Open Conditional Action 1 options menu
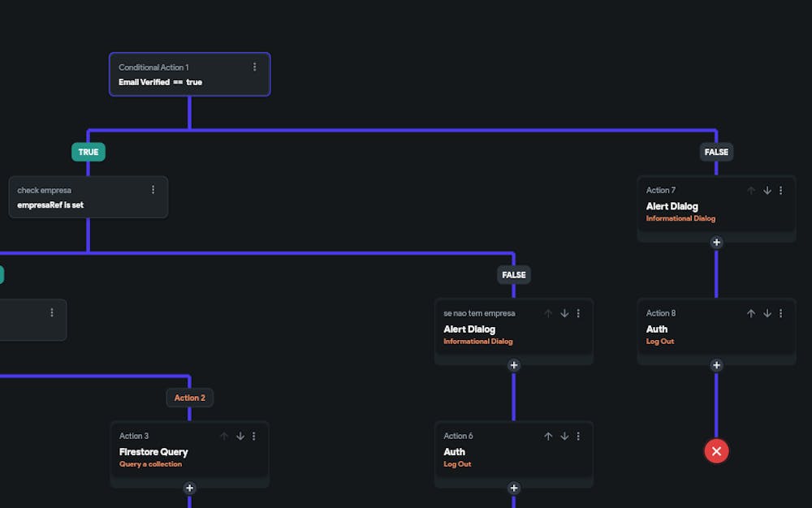The width and height of the screenshot is (812, 508). pos(254,67)
